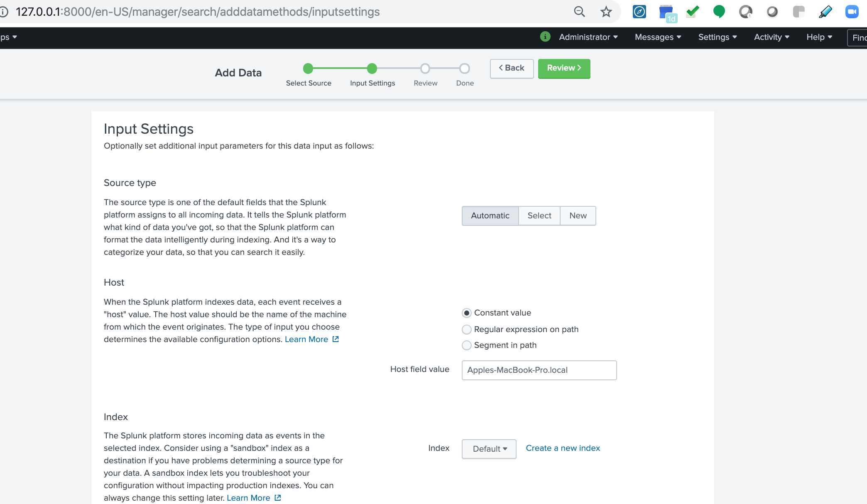Image resolution: width=867 pixels, height=504 pixels.
Task: Choose Regular expression on path option
Action: pos(466,329)
